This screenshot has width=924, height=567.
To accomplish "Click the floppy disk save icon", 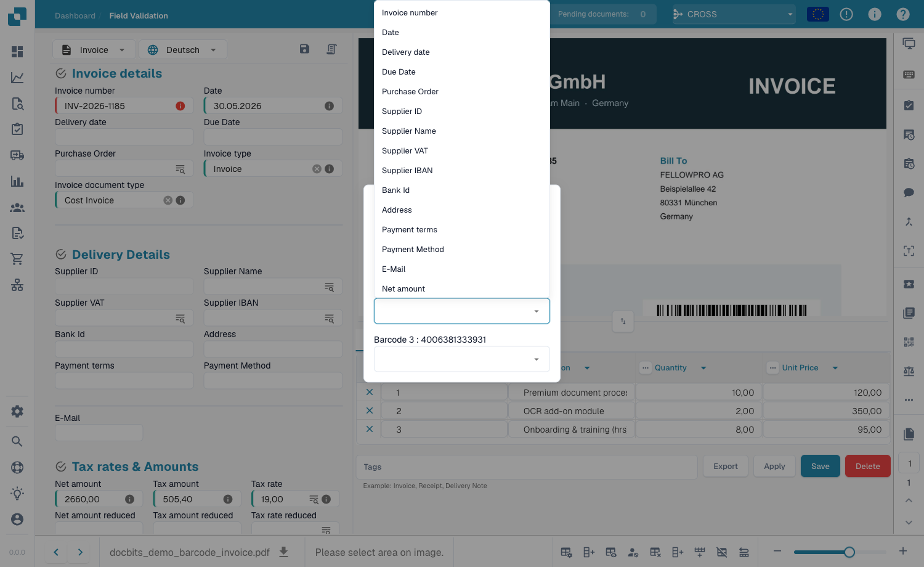I will pos(304,49).
